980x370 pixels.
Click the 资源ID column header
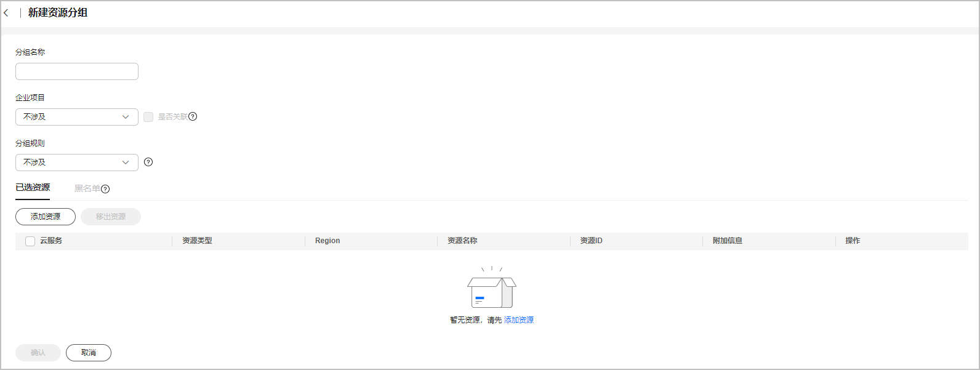pos(591,241)
